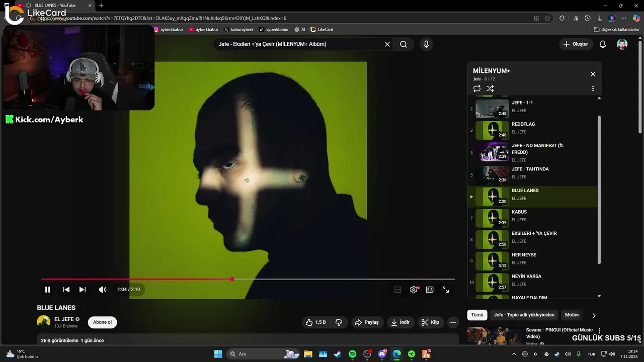Skip to the next track
This screenshot has width=644, height=362.
point(83,290)
